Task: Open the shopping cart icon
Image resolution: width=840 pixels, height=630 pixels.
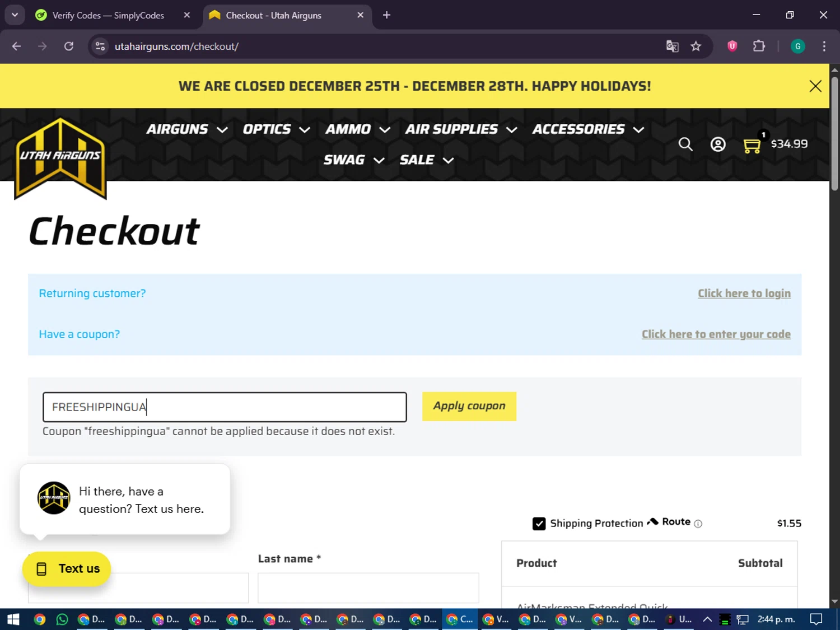Action: click(752, 146)
